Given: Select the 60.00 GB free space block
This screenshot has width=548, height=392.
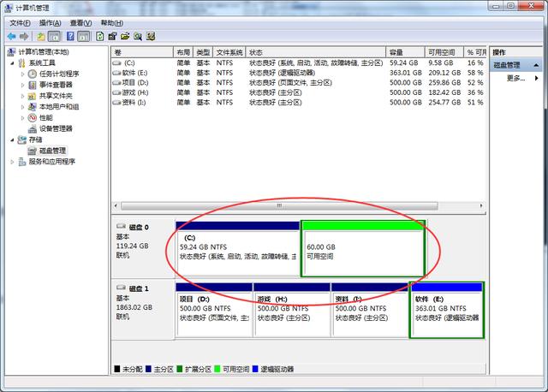Looking at the screenshot, I should (363, 249).
